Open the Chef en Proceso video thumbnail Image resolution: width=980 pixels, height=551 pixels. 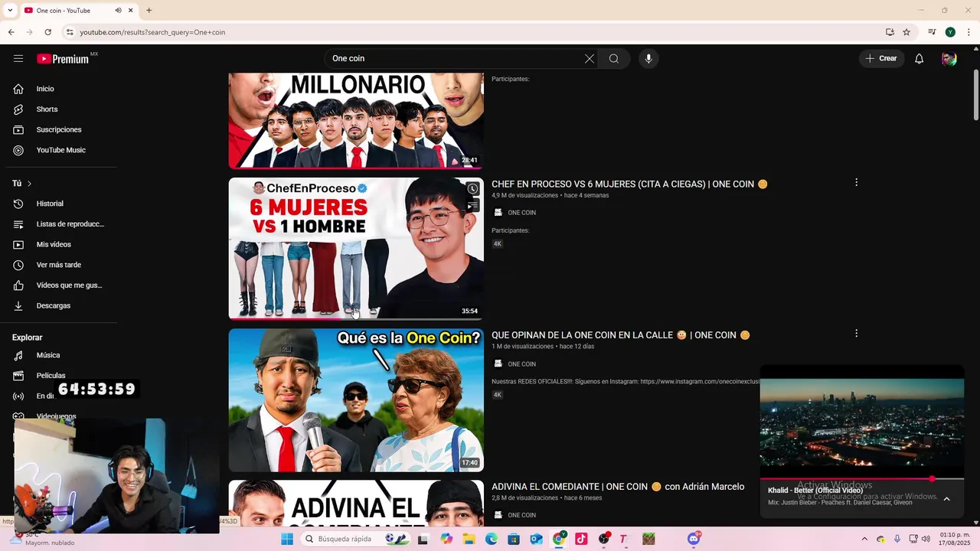356,249
